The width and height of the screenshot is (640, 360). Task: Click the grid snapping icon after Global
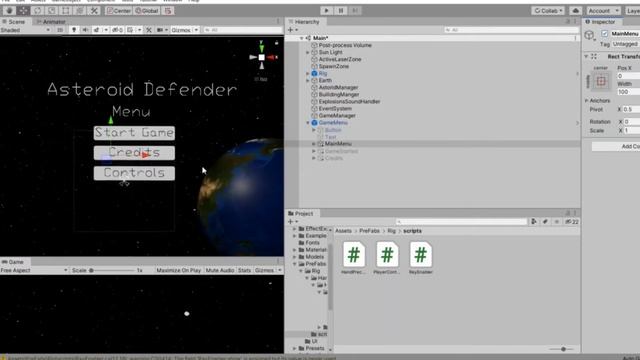168,11
